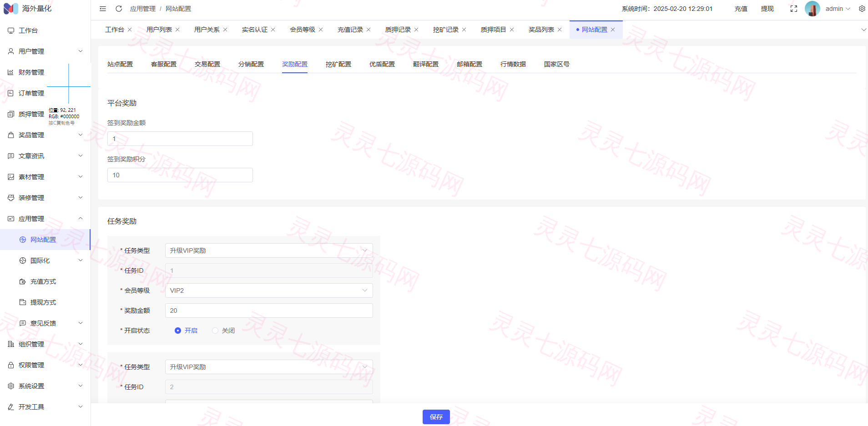This screenshot has height=426, width=868.
Task: Click the 用户管理 person icon
Action: [11, 51]
